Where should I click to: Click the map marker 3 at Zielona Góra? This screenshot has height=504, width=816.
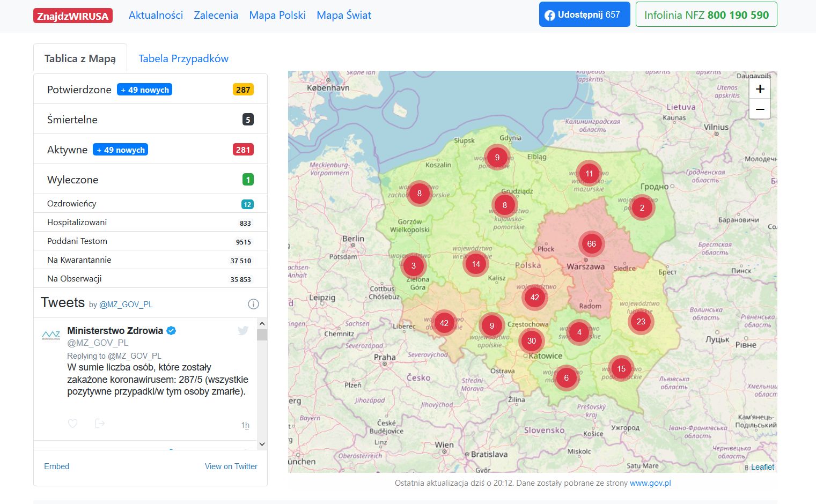[x=413, y=265]
